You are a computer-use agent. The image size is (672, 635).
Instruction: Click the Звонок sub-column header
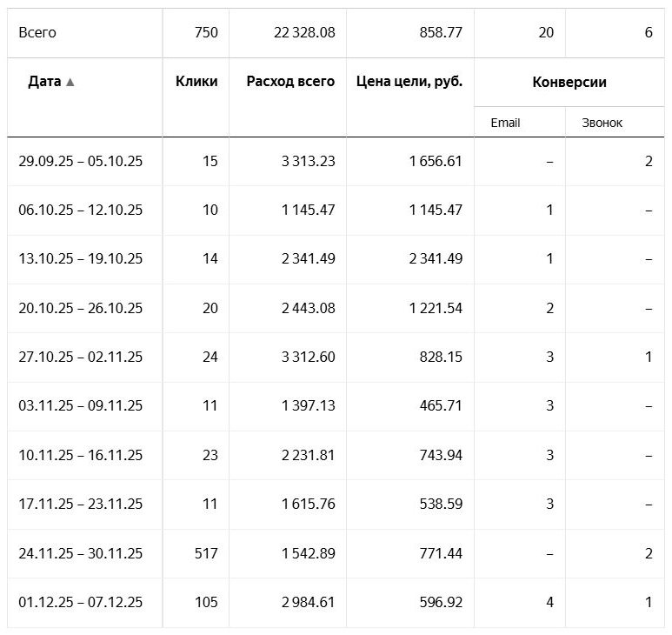point(602,123)
